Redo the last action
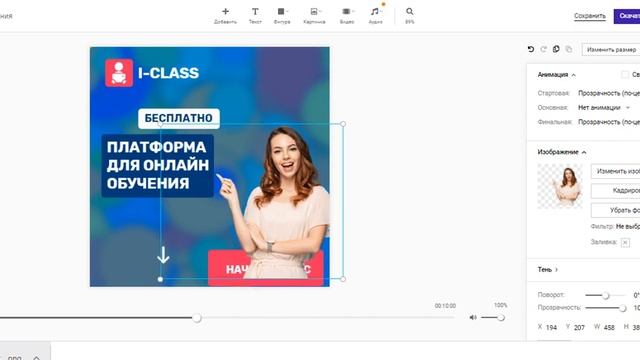 pos(543,49)
